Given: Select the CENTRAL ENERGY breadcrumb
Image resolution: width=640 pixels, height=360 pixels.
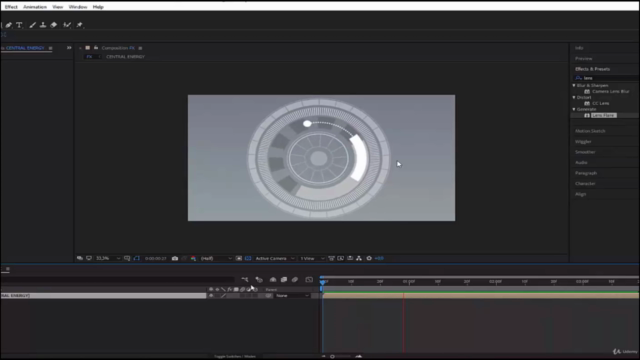Looking at the screenshot, I should [x=125, y=57].
